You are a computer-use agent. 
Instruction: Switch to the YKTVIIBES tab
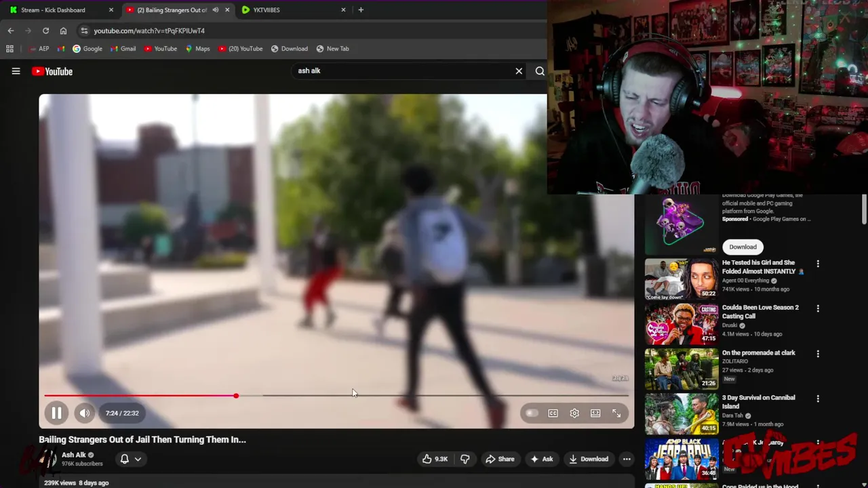click(x=293, y=10)
